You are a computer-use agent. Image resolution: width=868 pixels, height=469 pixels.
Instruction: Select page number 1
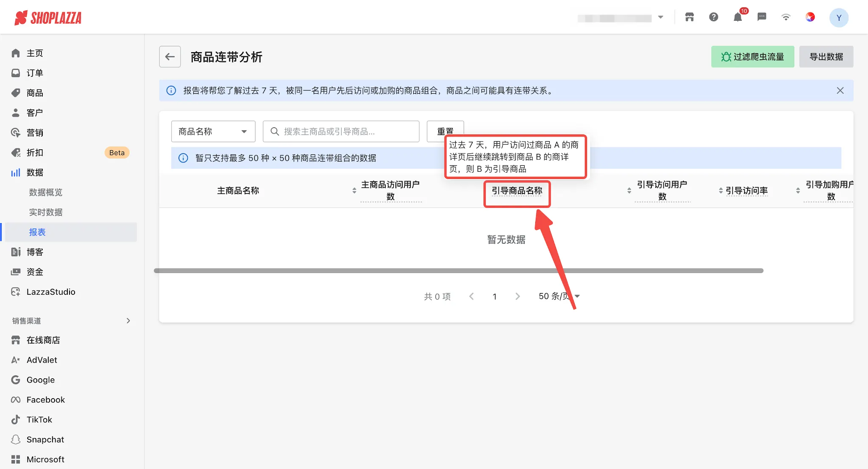tap(495, 296)
